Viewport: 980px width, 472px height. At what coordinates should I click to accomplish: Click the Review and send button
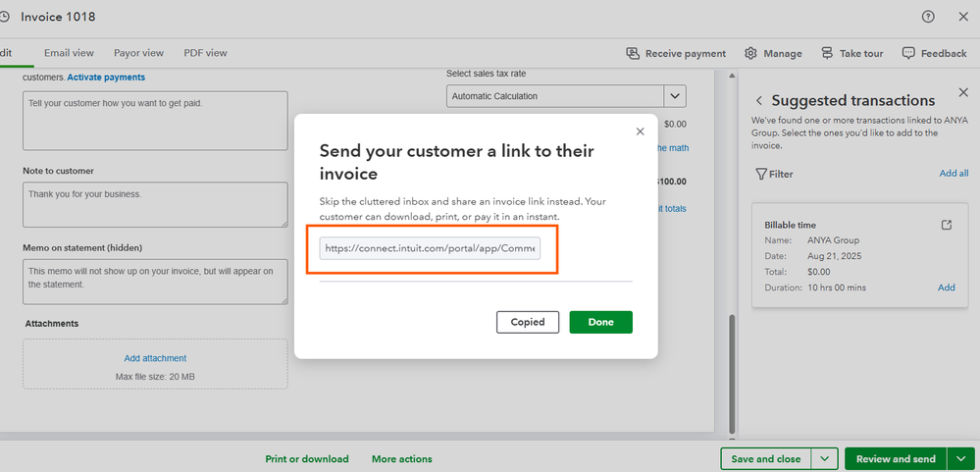(896, 459)
